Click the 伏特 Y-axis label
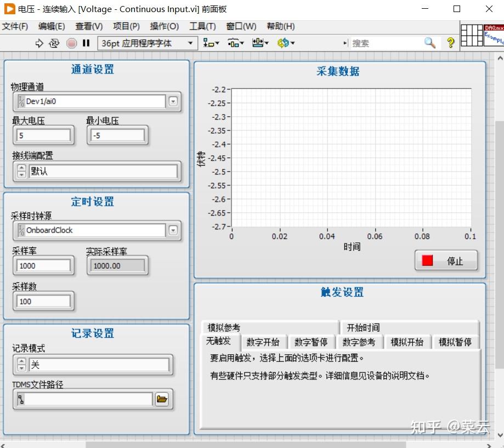The width and height of the screenshot is (504, 448). [201, 159]
